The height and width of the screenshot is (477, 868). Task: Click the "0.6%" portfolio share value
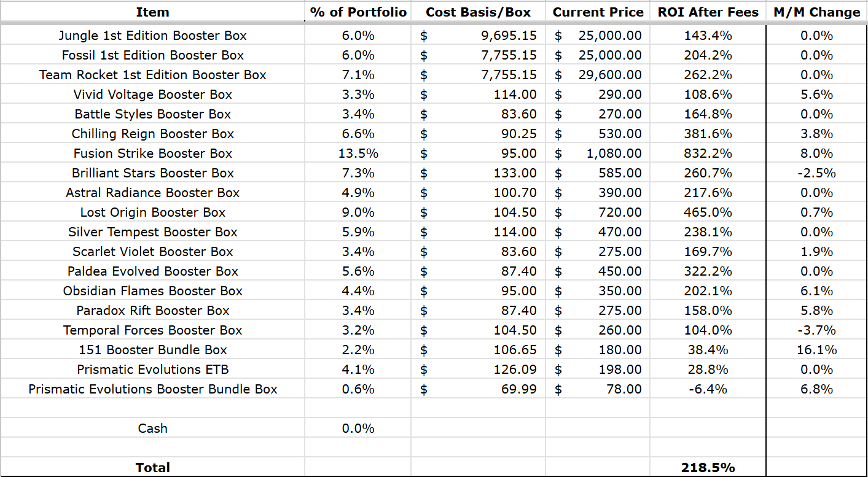[x=358, y=389]
